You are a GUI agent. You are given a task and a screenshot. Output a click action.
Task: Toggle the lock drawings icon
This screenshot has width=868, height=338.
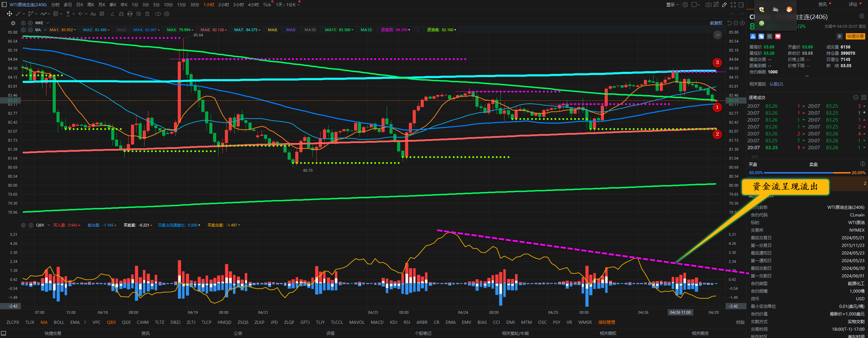point(130,14)
